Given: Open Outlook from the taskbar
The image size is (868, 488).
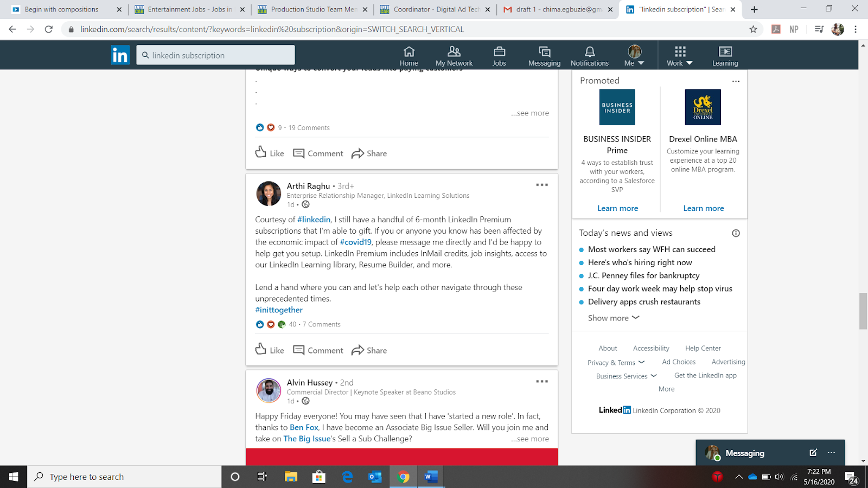Looking at the screenshot, I should click(x=375, y=477).
